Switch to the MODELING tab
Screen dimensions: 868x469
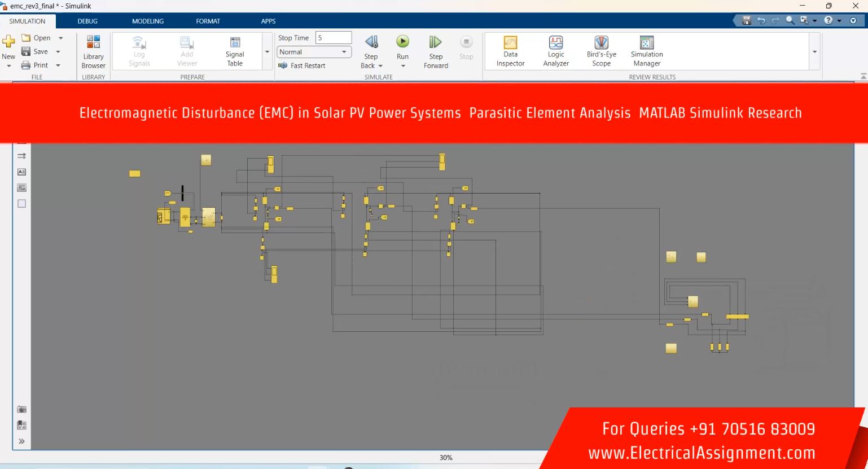148,21
